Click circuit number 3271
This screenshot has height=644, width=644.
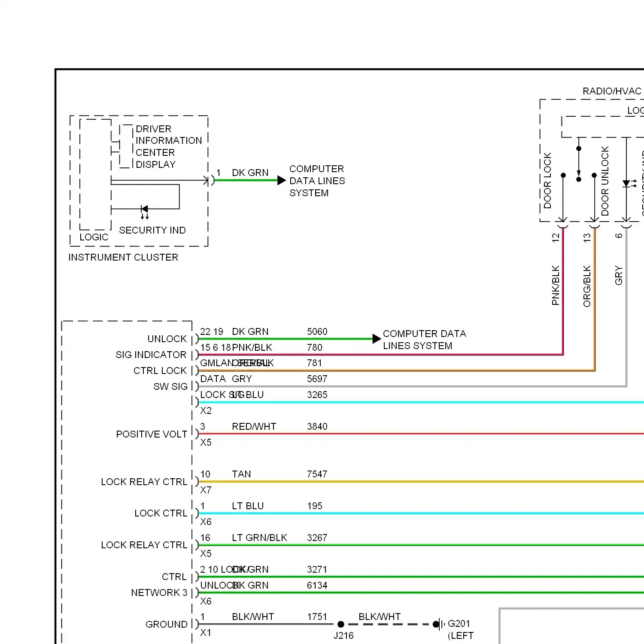tap(317, 569)
